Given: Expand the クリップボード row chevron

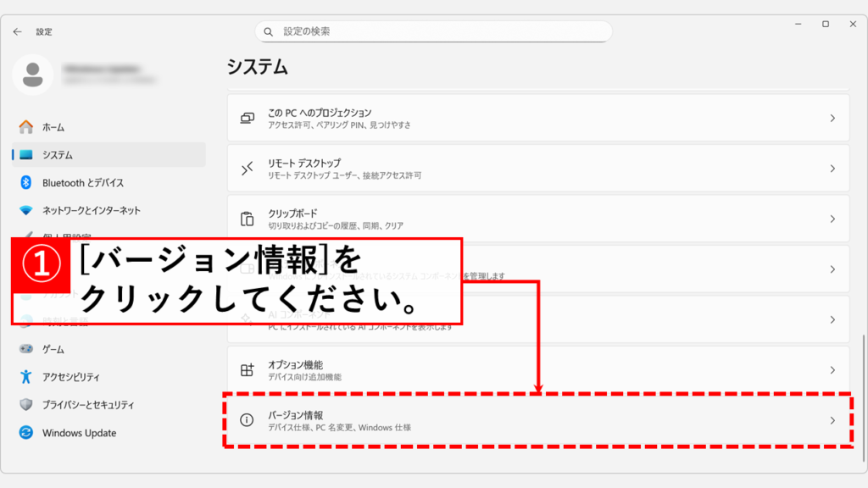Looking at the screenshot, I should point(832,219).
